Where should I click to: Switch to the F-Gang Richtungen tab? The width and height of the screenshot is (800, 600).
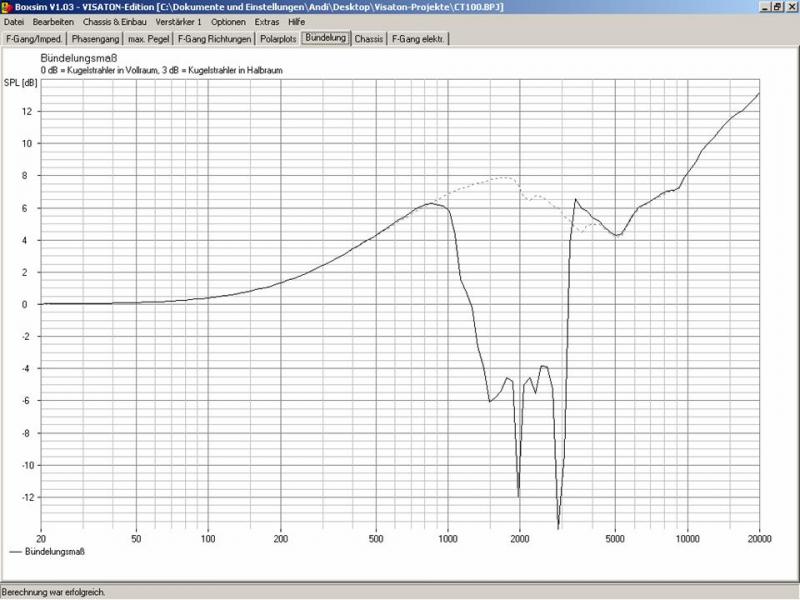point(214,39)
